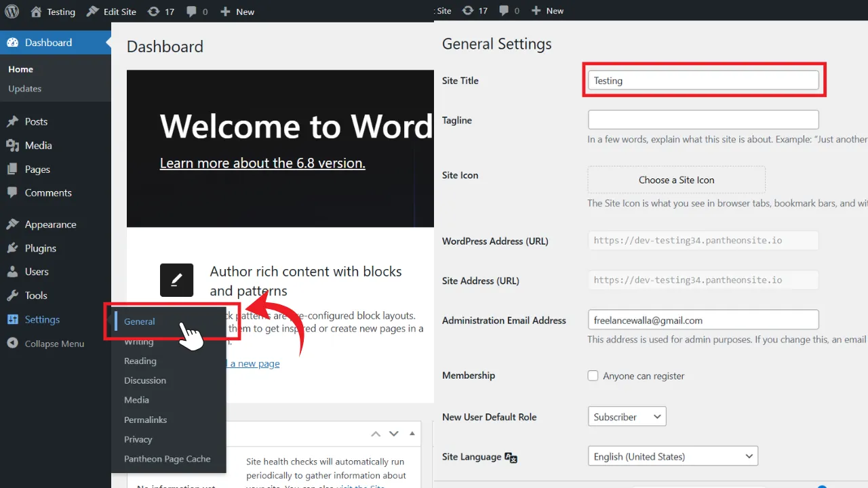Open the Users menu

[37, 272]
